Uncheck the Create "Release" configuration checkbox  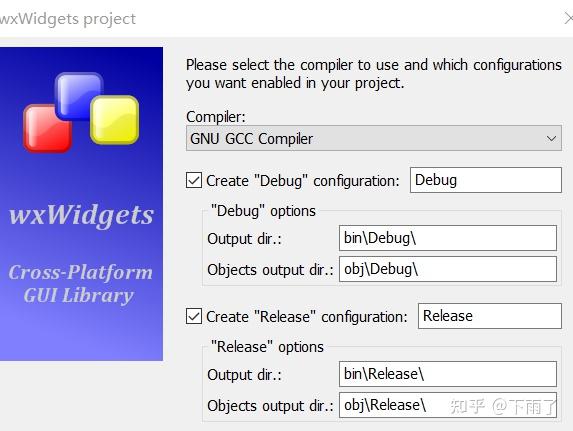click(194, 316)
